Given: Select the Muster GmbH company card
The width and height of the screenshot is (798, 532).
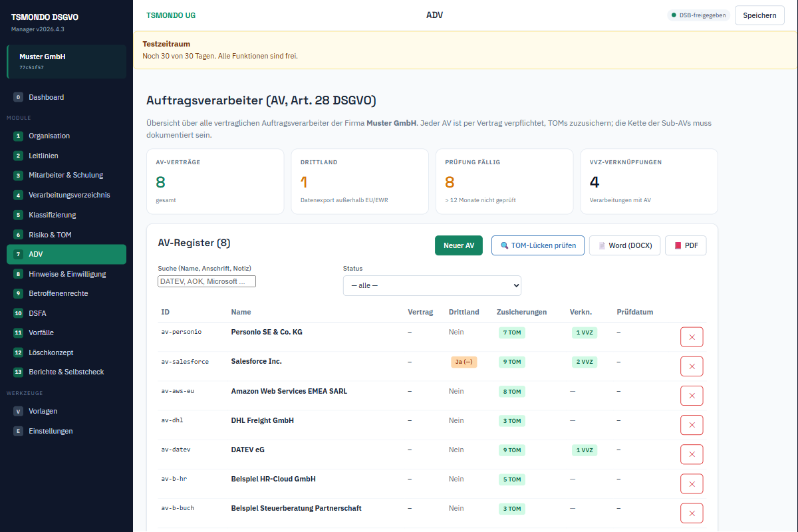Looking at the screenshot, I should click(66, 62).
